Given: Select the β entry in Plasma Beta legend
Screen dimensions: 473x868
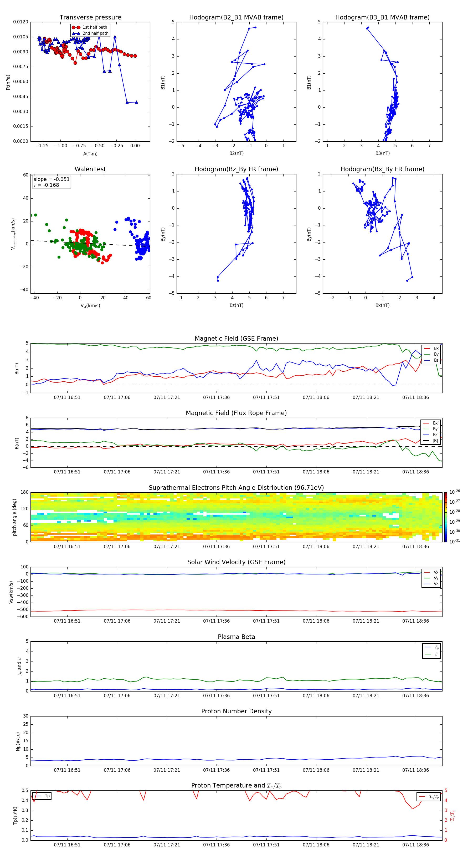Looking at the screenshot, I should click(x=432, y=654).
